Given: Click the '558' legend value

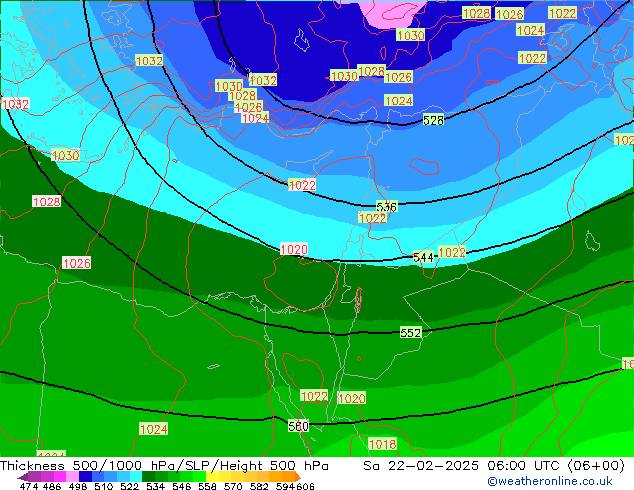Looking at the screenshot, I should (x=207, y=486).
